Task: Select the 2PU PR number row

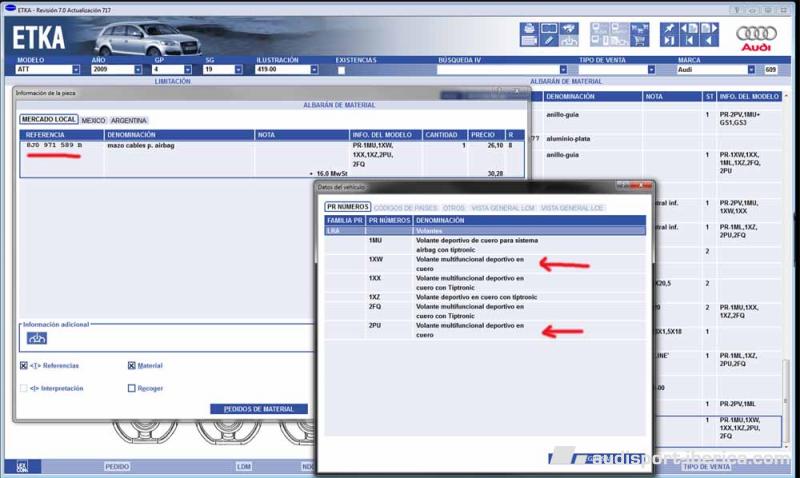Action: [485, 330]
